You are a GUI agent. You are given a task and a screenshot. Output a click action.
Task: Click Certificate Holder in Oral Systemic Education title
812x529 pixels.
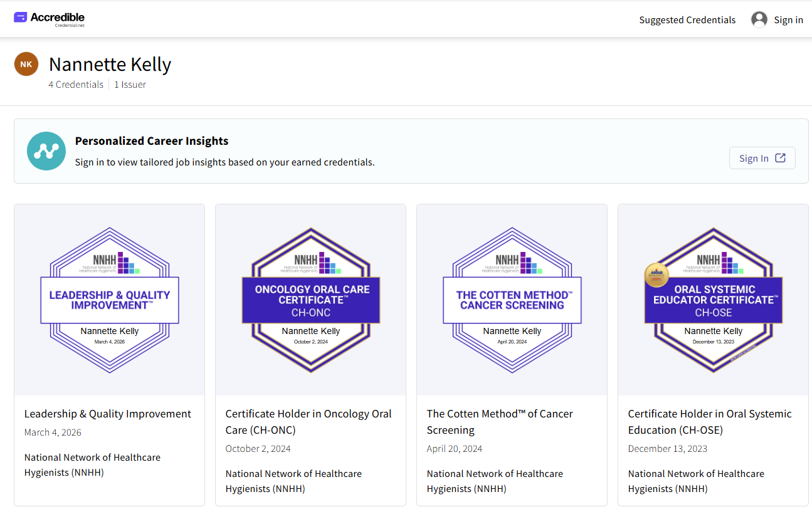pos(710,422)
